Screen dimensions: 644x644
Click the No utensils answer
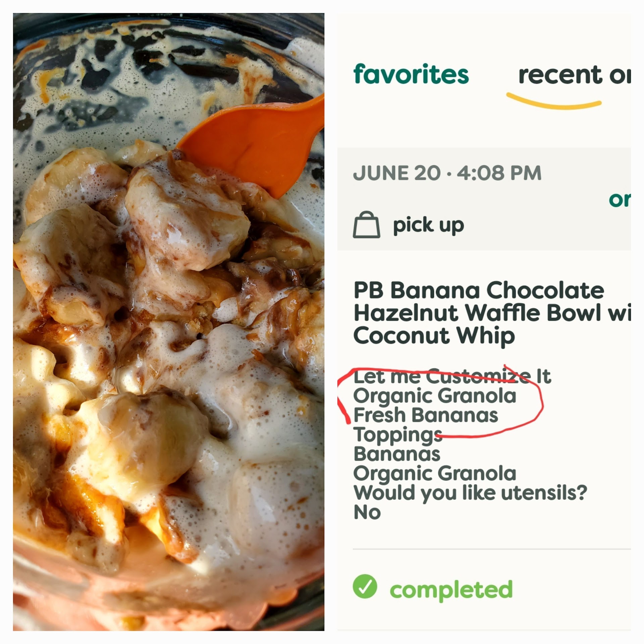pyautogui.click(x=367, y=513)
